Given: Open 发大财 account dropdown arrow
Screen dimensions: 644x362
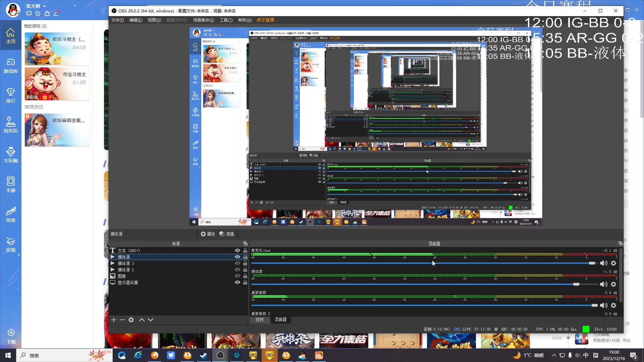Looking at the screenshot, I should [x=45, y=6].
